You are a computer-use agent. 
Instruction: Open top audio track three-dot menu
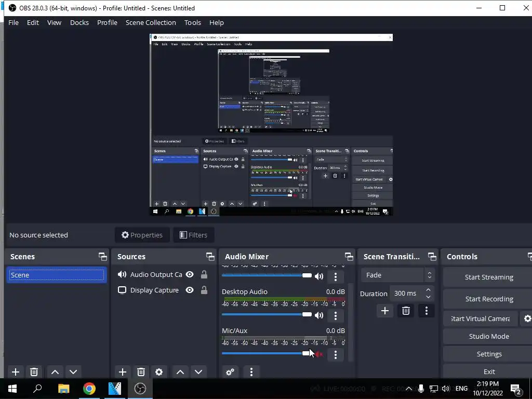click(x=336, y=276)
